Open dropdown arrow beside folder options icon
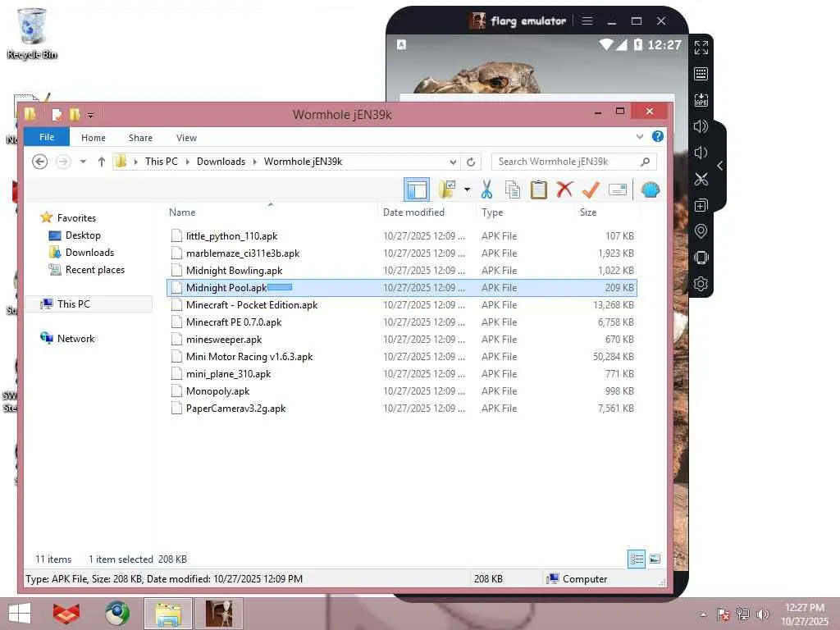This screenshot has height=630, width=840. click(x=467, y=189)
